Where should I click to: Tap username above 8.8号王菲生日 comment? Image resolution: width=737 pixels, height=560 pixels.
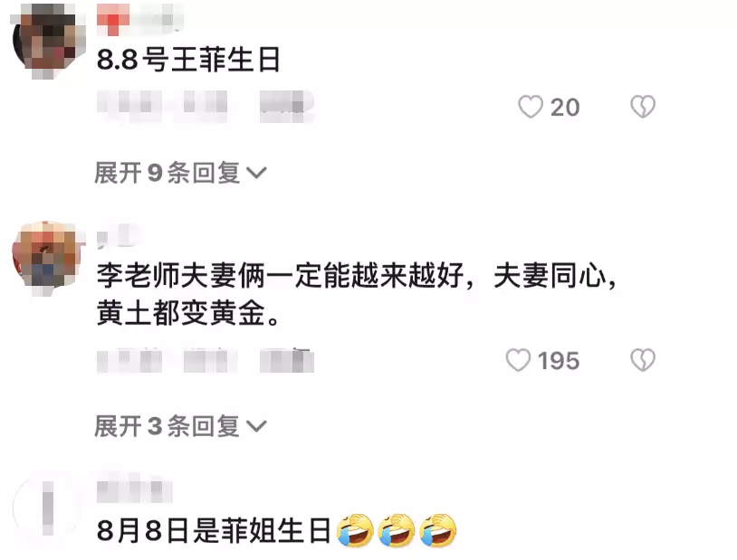[x=139, y=20]
